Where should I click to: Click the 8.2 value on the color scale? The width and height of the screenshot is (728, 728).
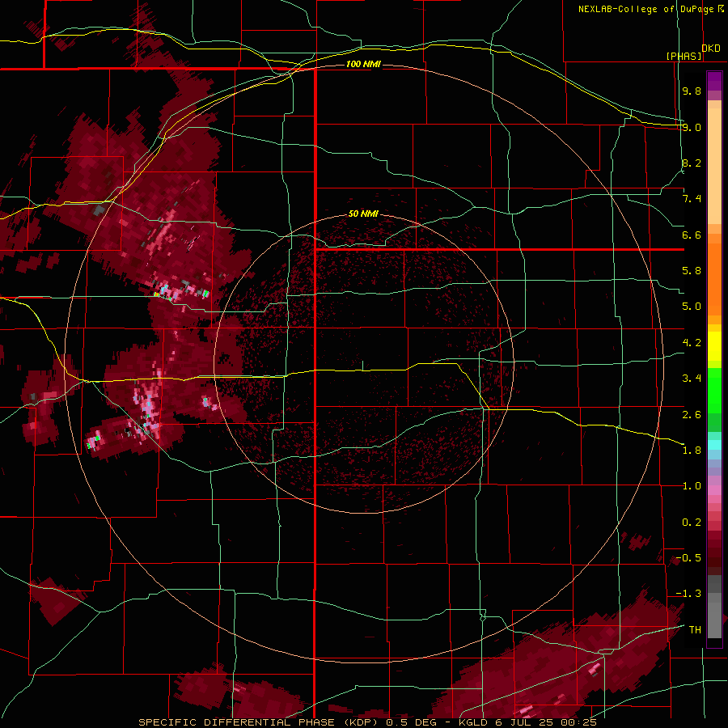692,163
